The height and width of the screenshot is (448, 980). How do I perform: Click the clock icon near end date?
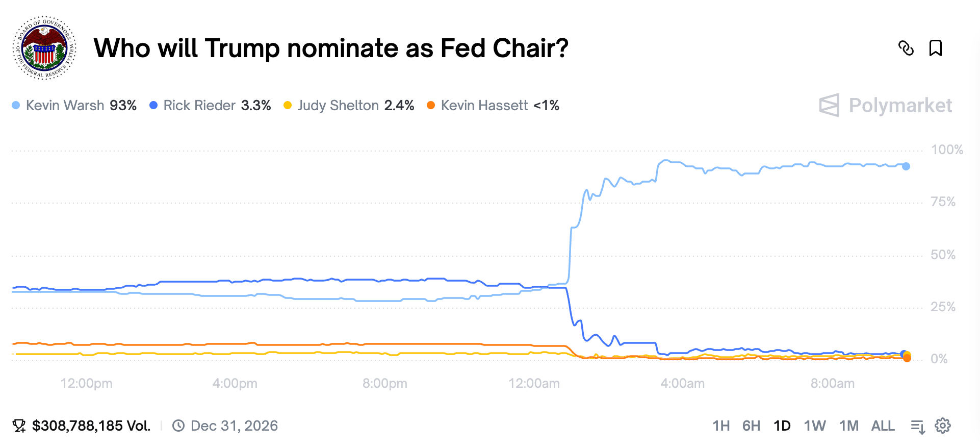pyautogui.click(x=178, y=426)
